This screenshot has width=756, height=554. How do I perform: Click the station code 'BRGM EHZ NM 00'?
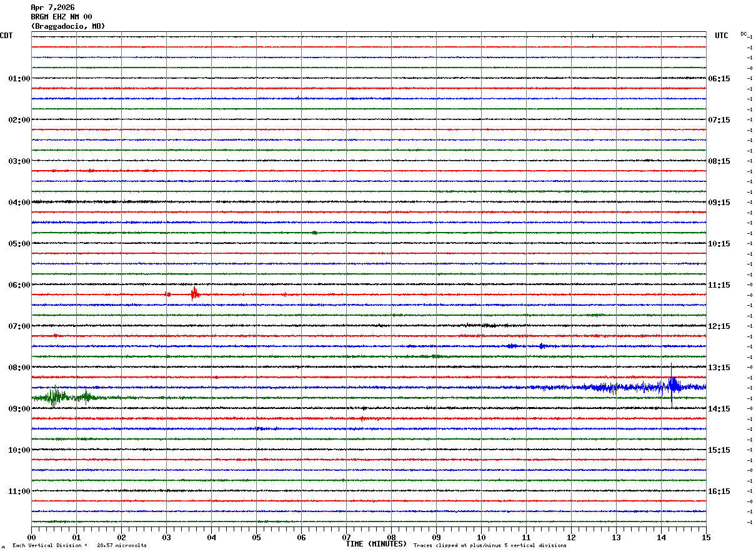point(61,17)
